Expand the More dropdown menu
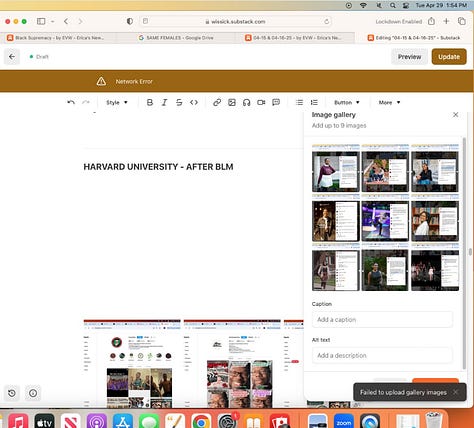The height and width of the screenshot is (428, 474). (389, 102)
